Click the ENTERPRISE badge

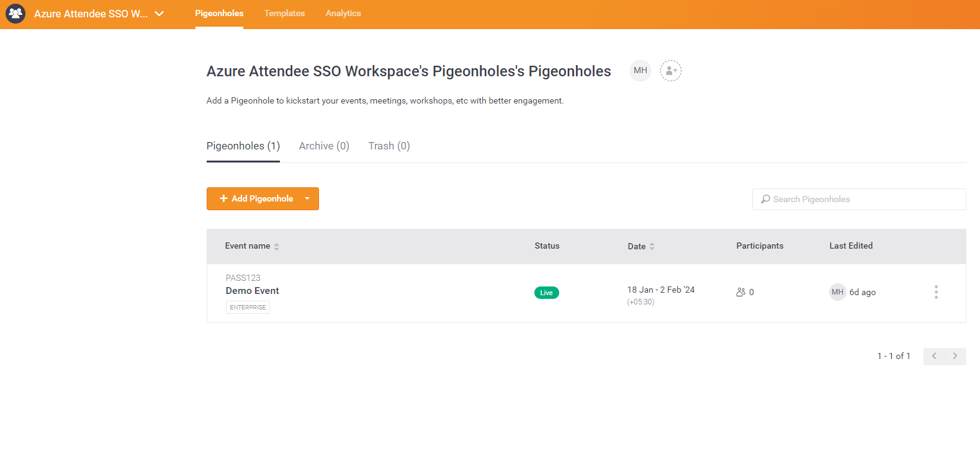(248, 308)
